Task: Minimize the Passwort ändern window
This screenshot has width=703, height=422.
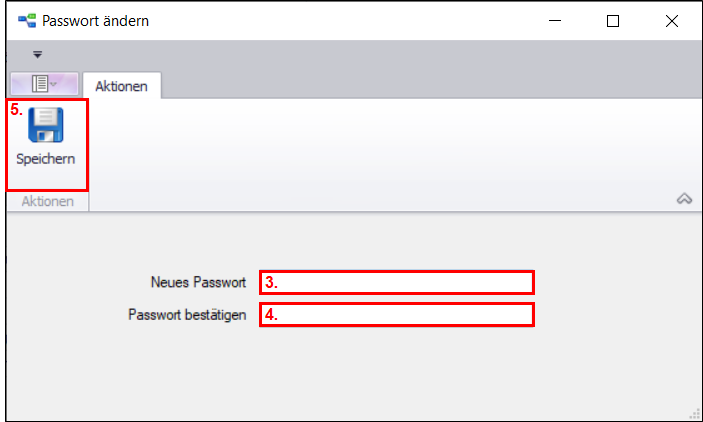Action: 556,20
